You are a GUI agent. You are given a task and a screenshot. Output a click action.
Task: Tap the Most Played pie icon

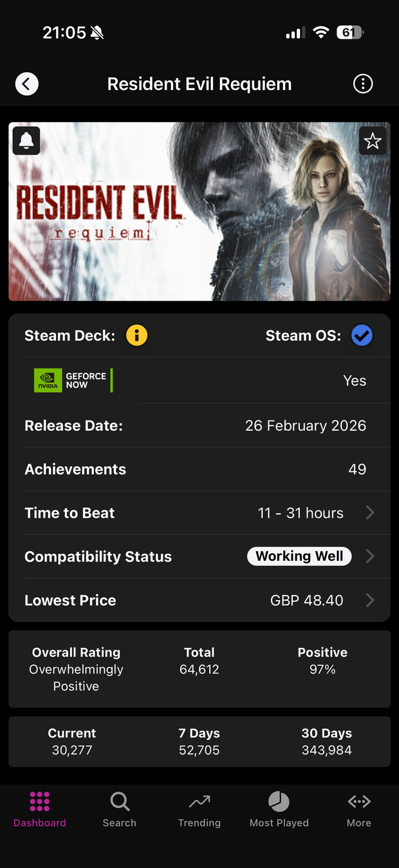click(x=279, y=802)
